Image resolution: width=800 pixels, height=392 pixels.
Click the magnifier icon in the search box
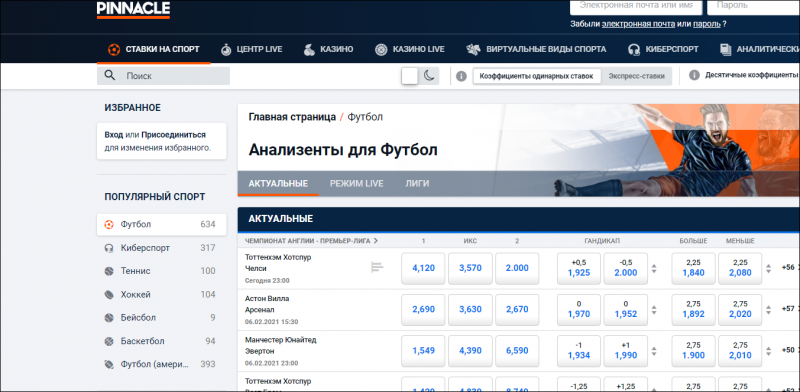coord(109,76)
